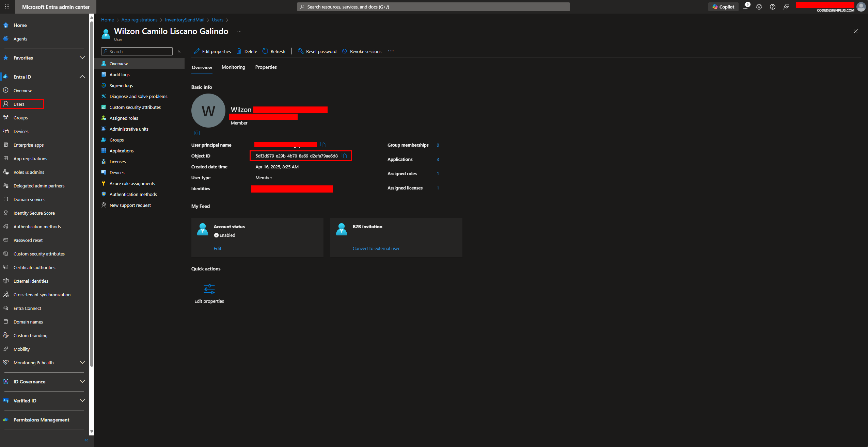The image size is (868, 447).
Task: Collapse the left navigation with double chevron
Action: pyautogui.click(x=86, y=440)
